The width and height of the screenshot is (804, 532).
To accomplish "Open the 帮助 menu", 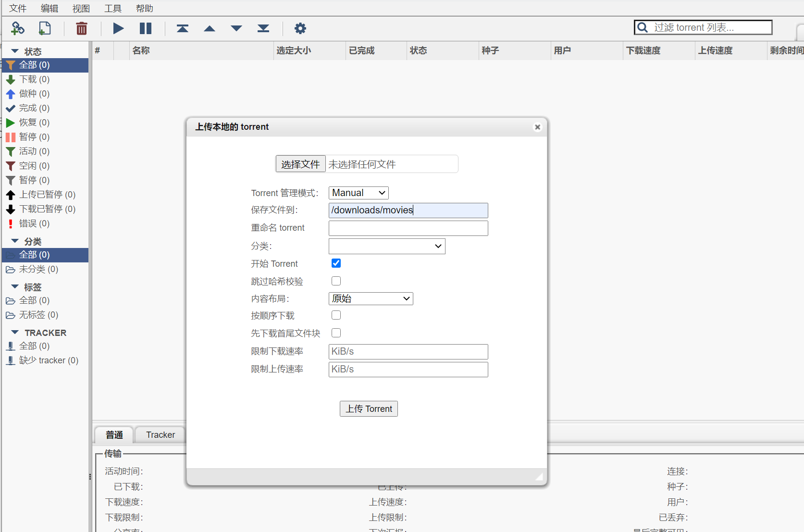I will 145,8.
